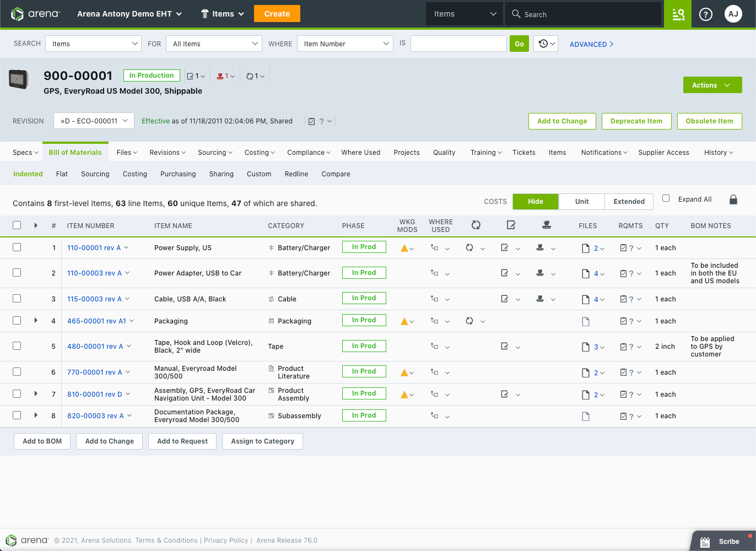Viewport: 756px width, 551px height.
Task: Click the yellow working mods warning on Power Supply row
Action: 404,248
